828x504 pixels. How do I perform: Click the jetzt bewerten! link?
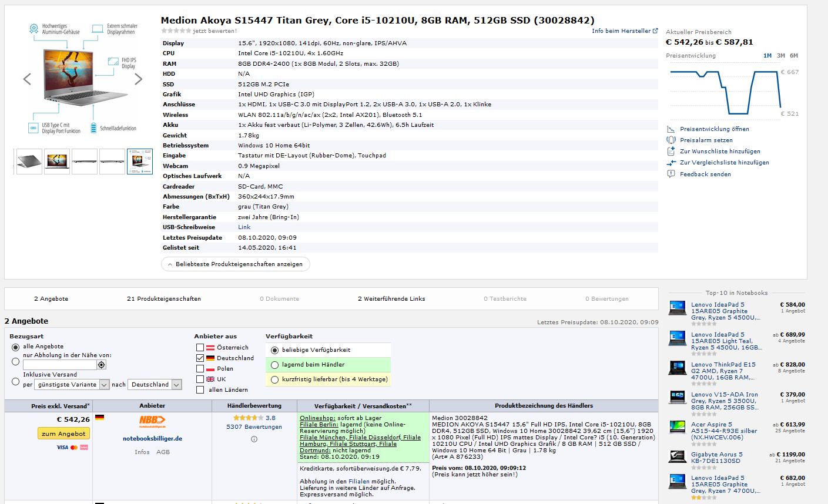[215, 31]
